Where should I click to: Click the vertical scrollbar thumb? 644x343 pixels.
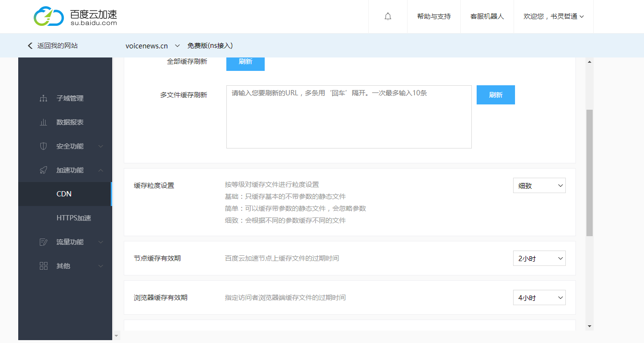589,172
